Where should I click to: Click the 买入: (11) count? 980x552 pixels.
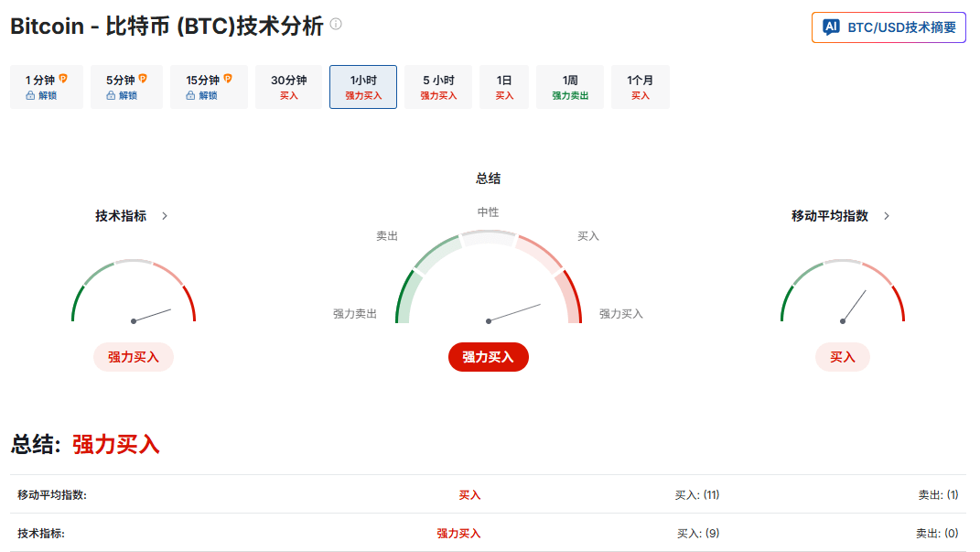click(697, 494)
